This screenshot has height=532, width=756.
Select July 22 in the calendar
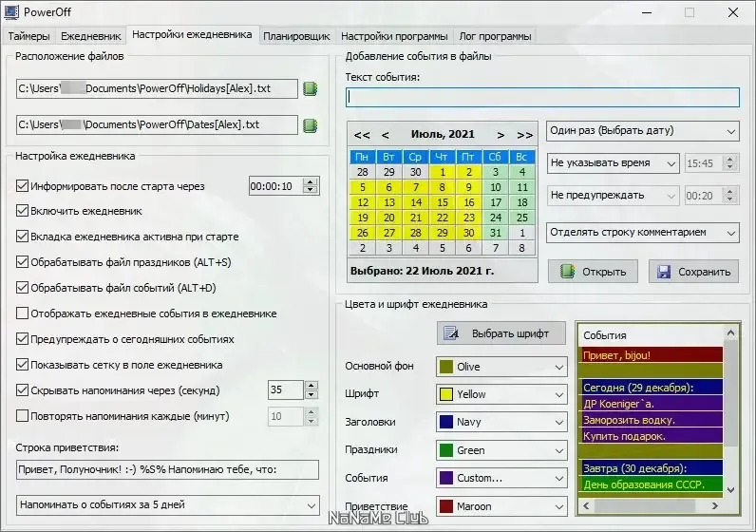443,218
